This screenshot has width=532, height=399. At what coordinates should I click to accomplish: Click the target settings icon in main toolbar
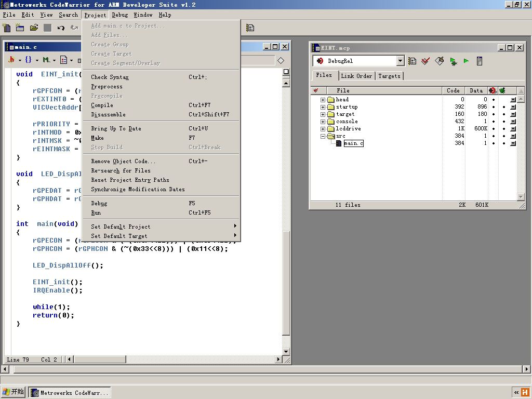pos(250,28)
